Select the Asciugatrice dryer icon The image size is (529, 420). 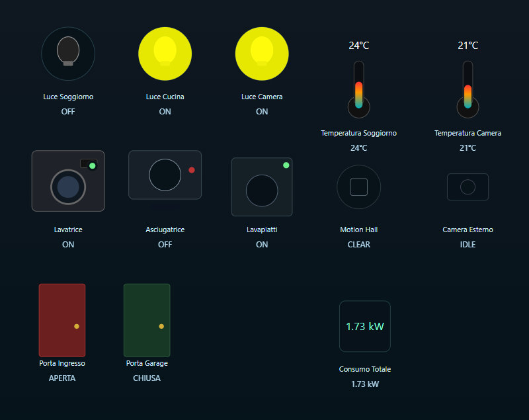click(x=165, y=175)
